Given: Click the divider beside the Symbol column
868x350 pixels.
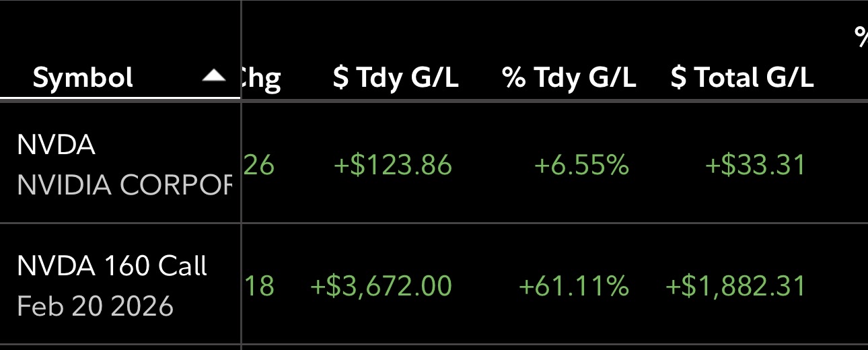Looking at the screenshot, I should (241, 175).
